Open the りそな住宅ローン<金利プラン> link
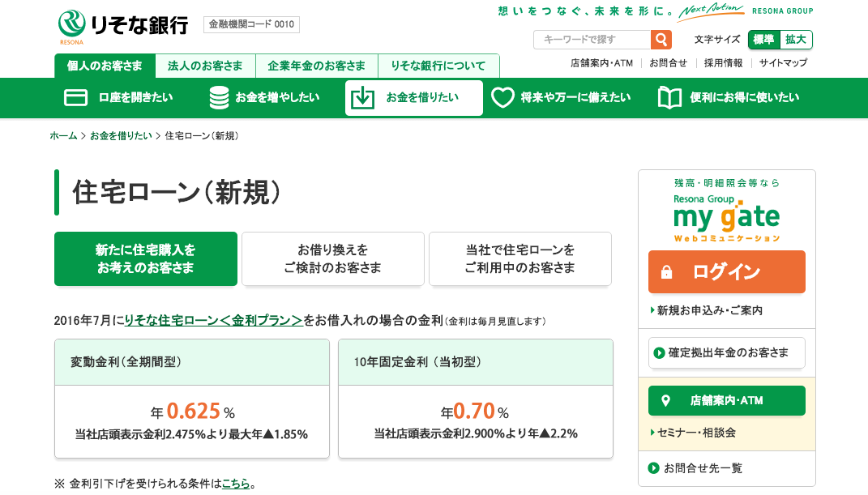Viewport: 868px width, 495px height. (x=213, y=321)
